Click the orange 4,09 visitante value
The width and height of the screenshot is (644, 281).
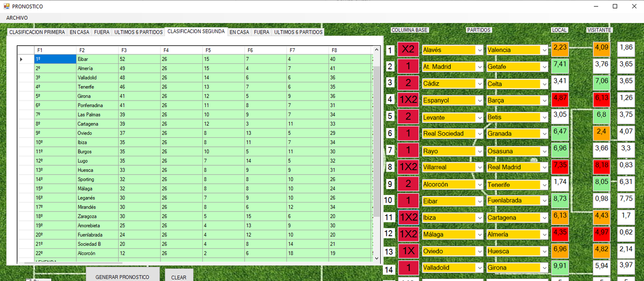601,49
